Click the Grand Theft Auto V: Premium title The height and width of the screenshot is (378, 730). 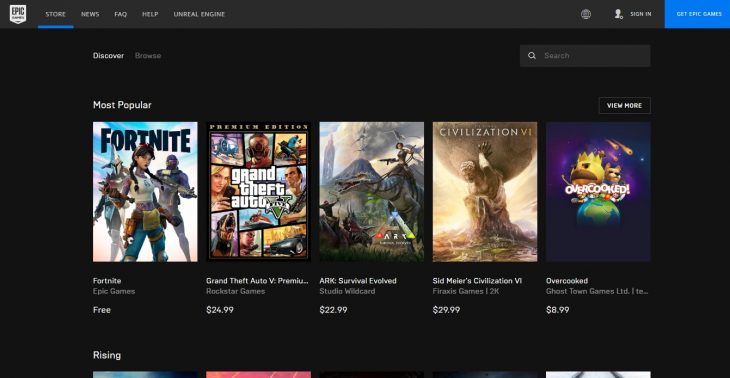tap(257, 281)
